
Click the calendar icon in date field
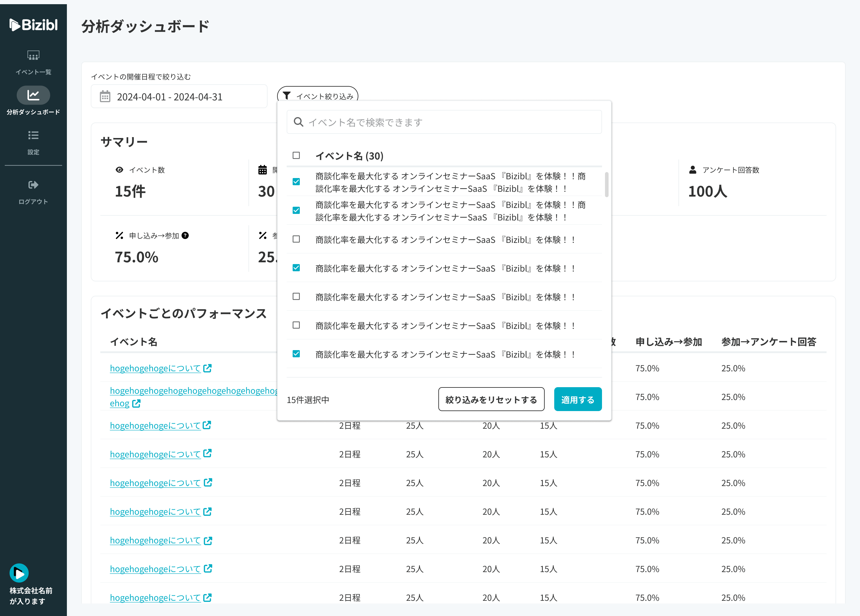click(x=105, y=97)
